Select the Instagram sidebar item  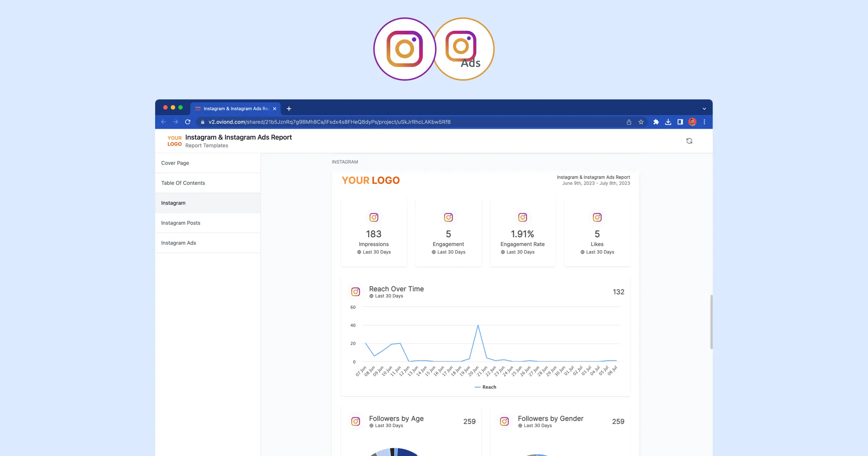click(208, 203)
